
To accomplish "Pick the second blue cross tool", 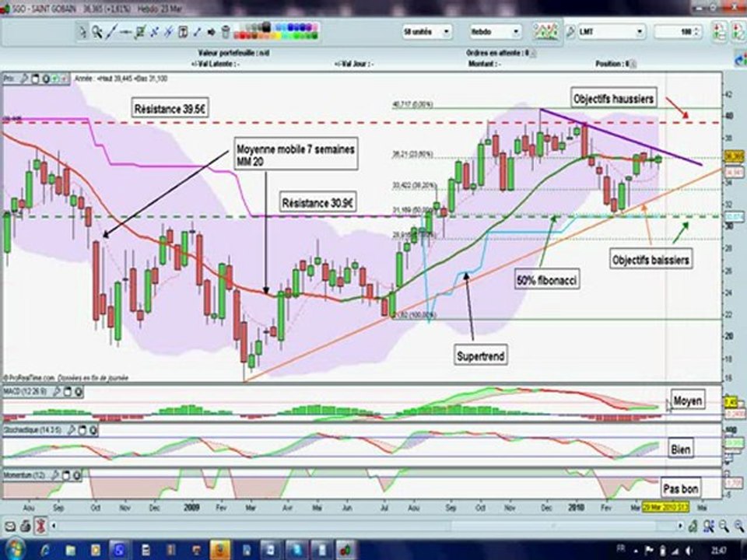I will (x=169, y=32).
